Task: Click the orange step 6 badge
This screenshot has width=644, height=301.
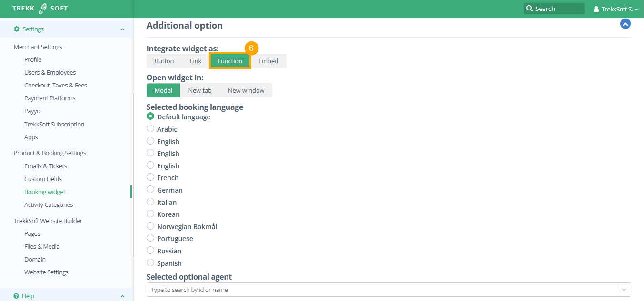Action: pos(251,48)
